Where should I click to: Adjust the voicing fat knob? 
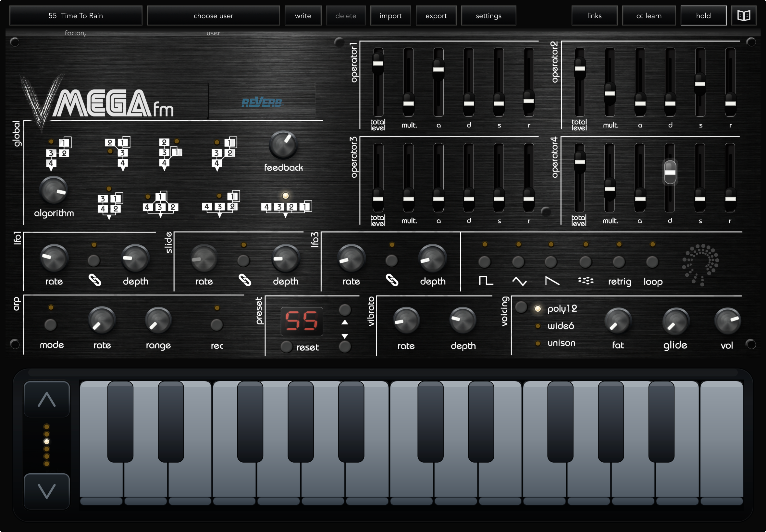[x=618, y=321]
